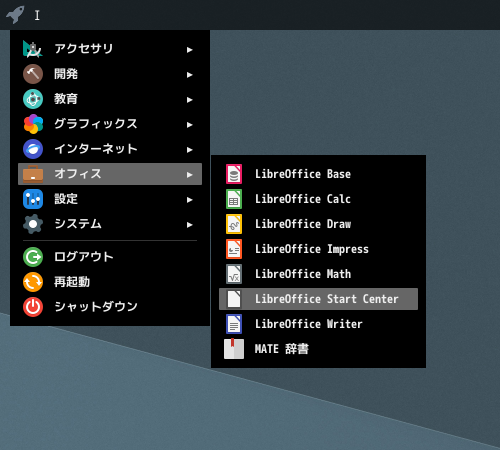
Task: Click the オフィス submenu arrow
Action: click(190, 175)
